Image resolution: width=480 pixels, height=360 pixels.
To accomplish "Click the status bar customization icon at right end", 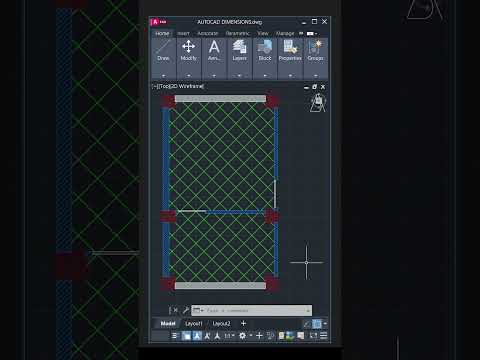I will [x=324, y=336].
